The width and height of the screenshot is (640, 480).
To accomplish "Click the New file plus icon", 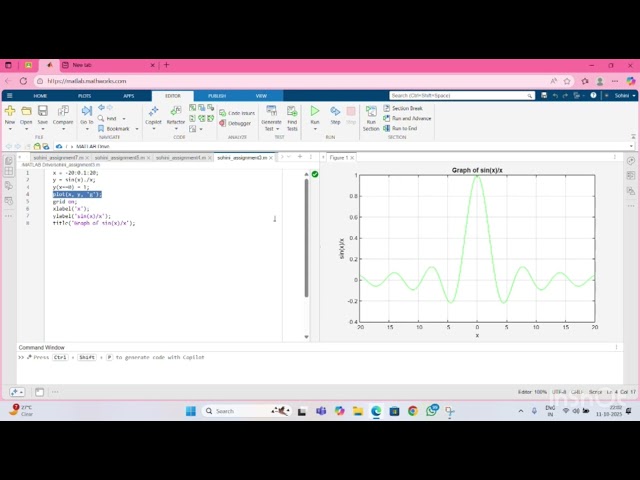I will coord(10,111).
